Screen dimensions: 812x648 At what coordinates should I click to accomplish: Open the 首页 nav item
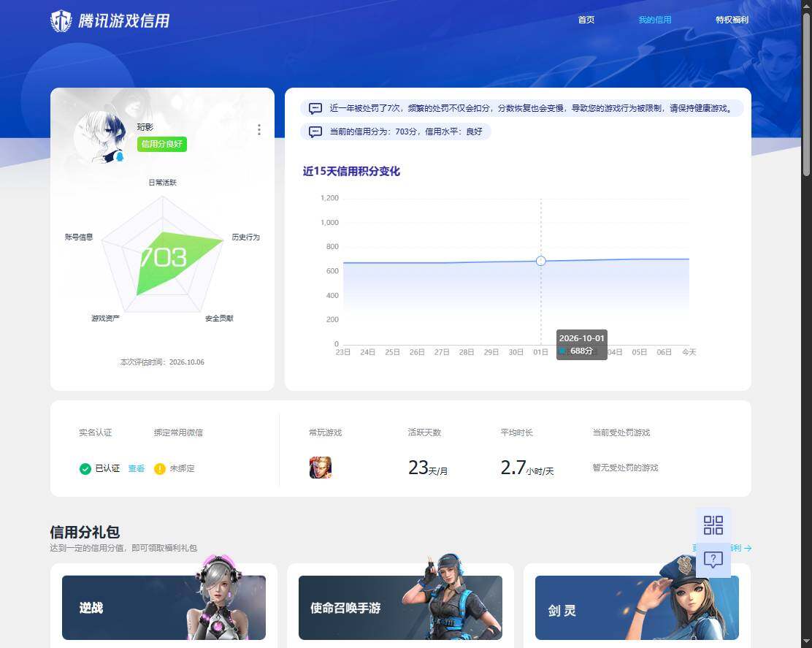pyautogui.click(x=586, y=20)
